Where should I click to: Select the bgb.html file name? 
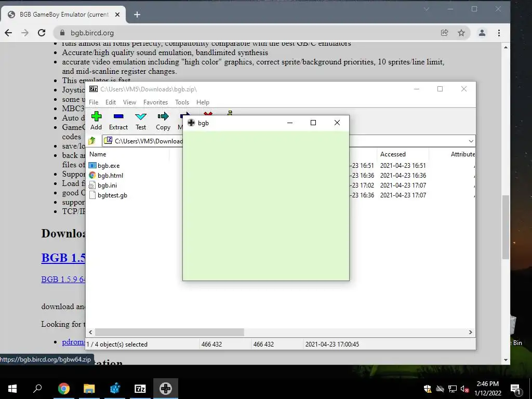[110, 176]
